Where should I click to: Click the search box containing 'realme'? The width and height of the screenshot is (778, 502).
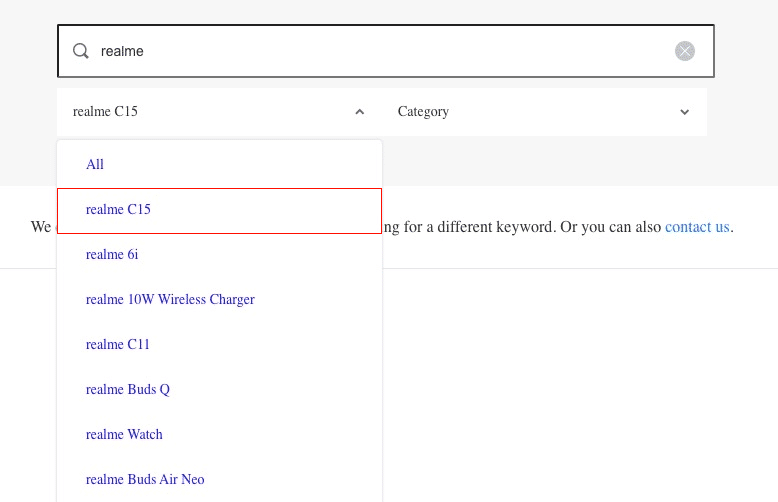click(x=386, y=51)
